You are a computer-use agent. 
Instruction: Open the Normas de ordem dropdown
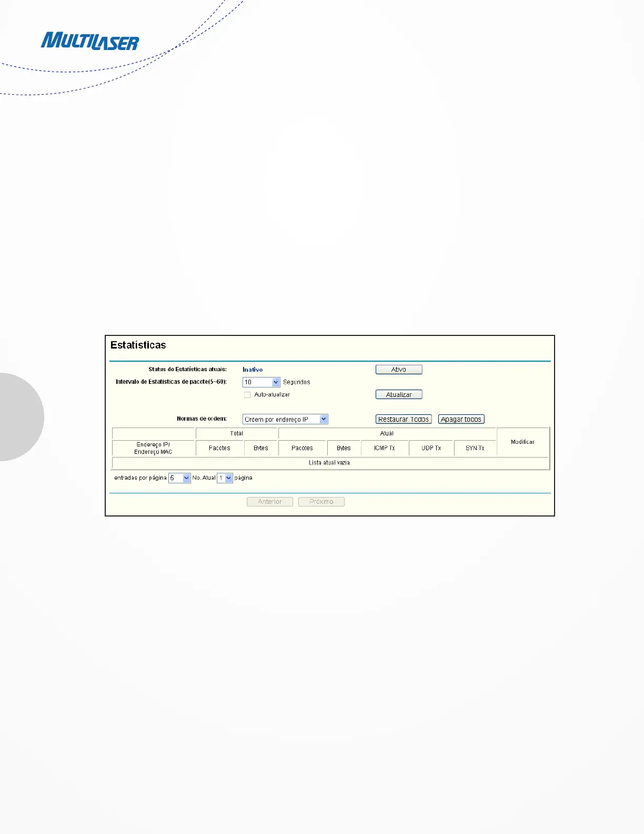click(285, 419)
